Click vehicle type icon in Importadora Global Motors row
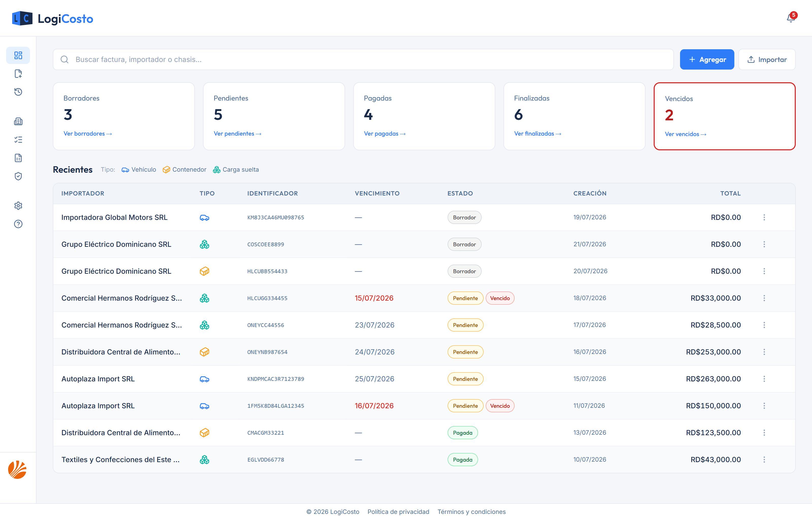This screenshot has height=520, width=812. [x=205, y=218]
